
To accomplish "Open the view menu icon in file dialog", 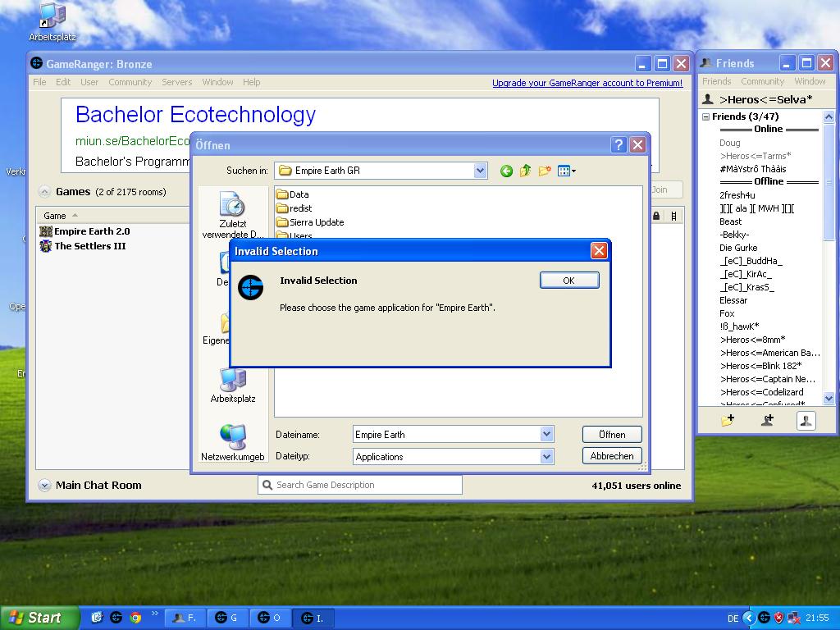I will click(566, 171).
